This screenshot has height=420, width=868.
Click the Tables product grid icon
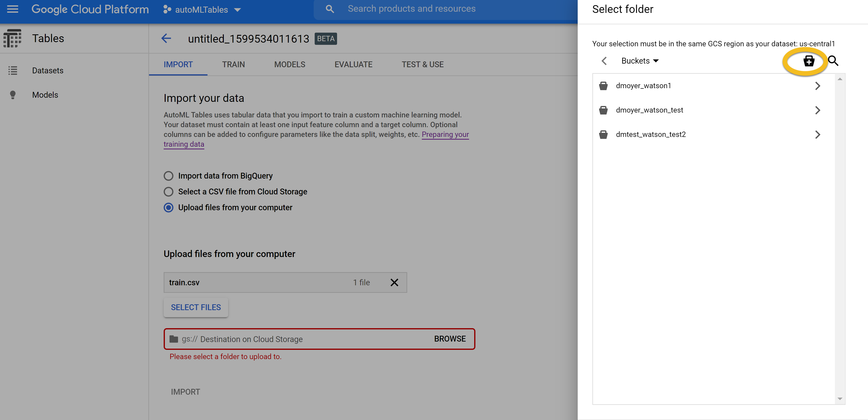coord(12,38)
